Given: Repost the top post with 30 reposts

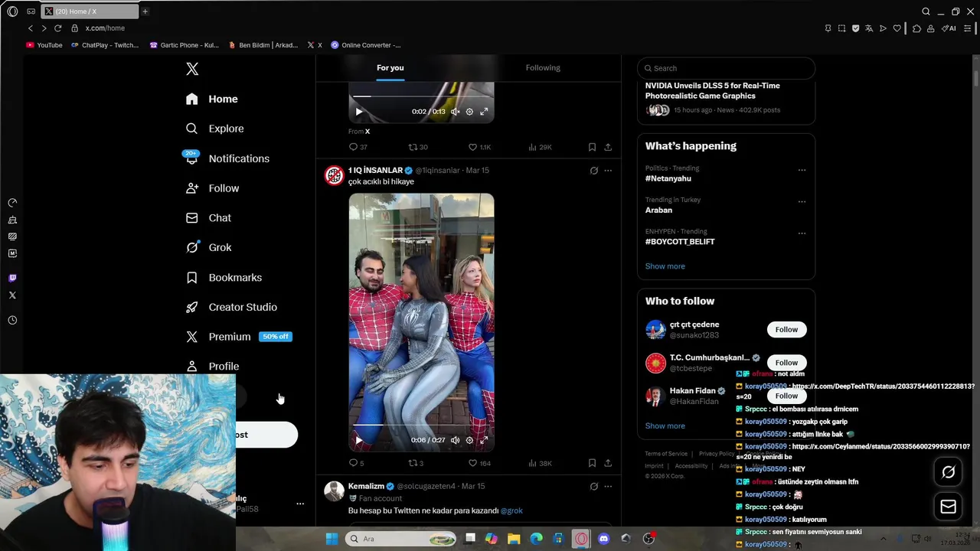Looking at the screenshot, I should 417,147.
